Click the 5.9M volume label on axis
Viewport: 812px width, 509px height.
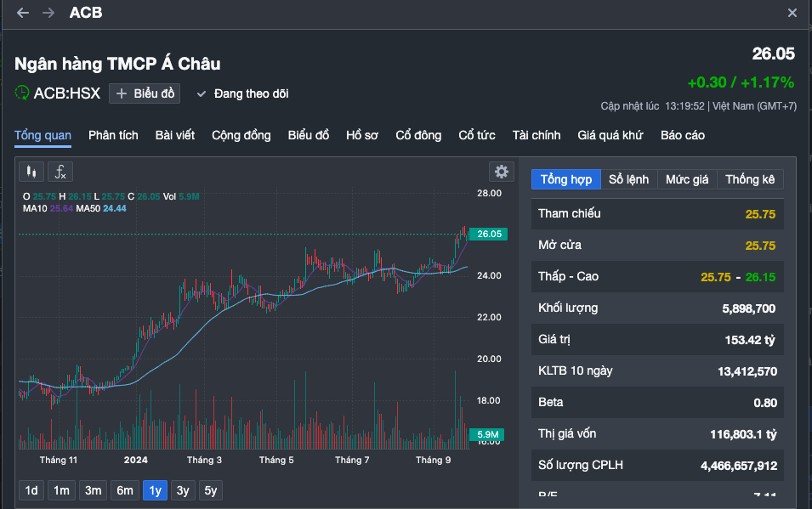click(487, 434)
